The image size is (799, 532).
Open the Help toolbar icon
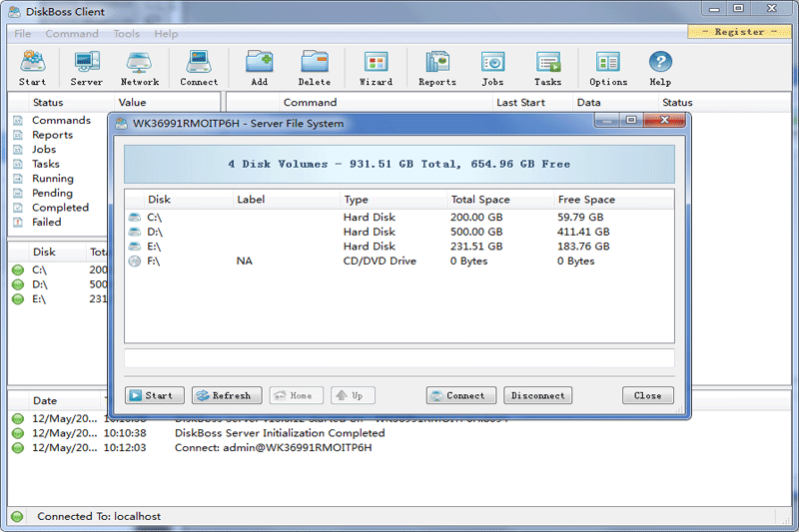click(x=660, y=68)
